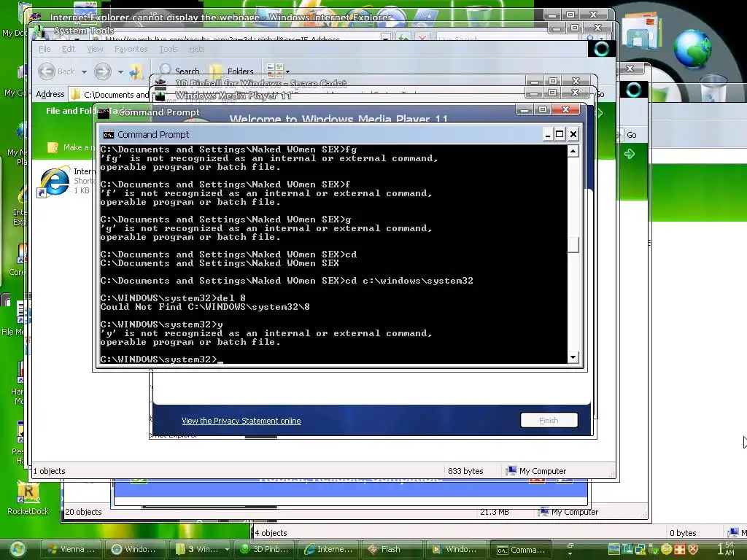This screenshot has height=560, width=747.
Task: Click the Make a new folder task icon
Action: coord(53,147)
